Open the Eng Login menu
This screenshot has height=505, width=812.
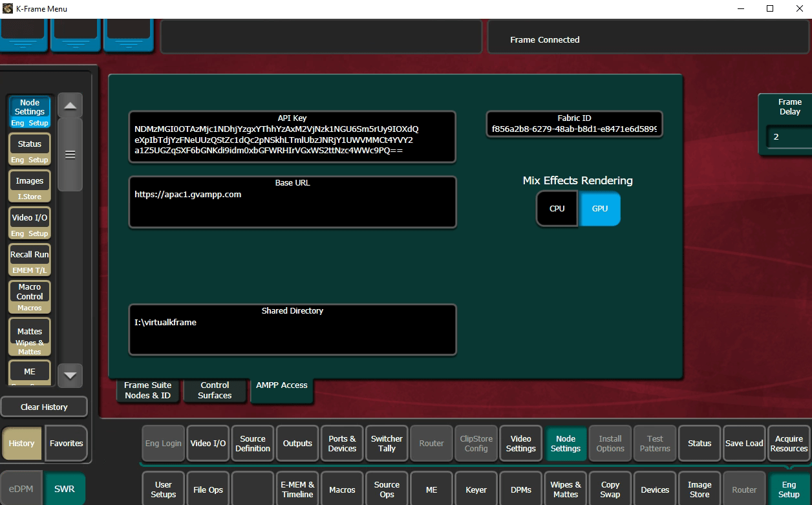(x=164, y=444)
